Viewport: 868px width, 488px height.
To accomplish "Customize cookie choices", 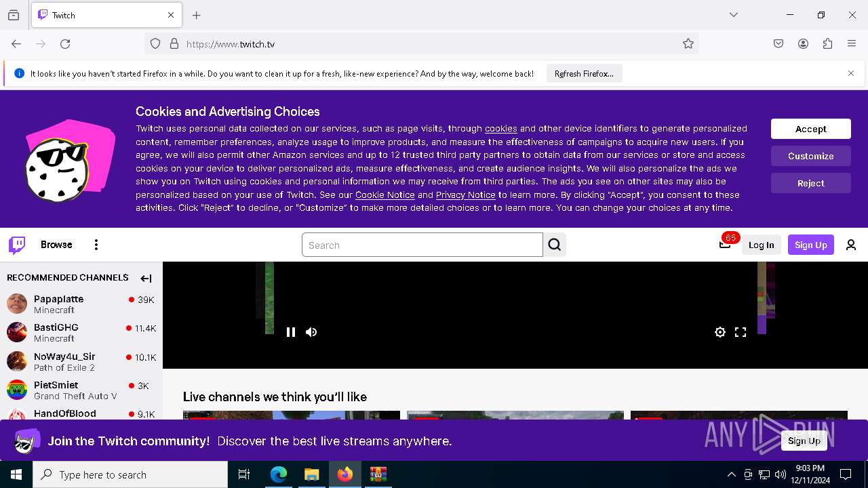I will pos(811,156).
